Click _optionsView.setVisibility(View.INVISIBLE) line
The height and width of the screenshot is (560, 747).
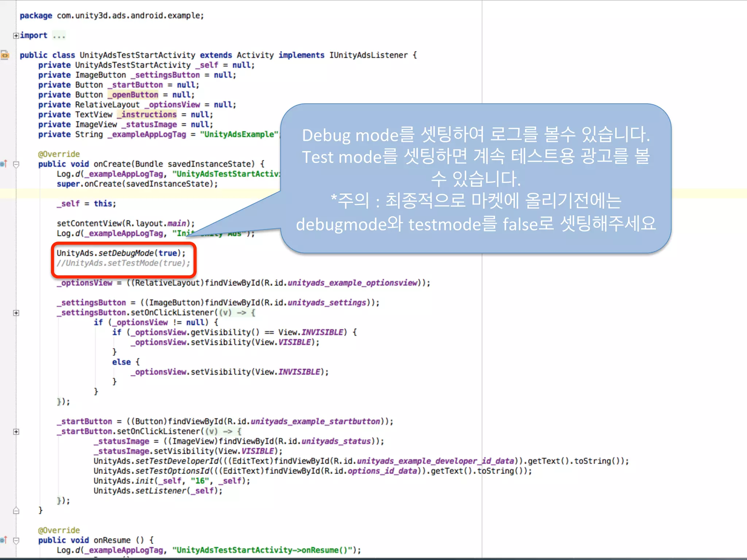pyautogui.click(x=230, y=372)
